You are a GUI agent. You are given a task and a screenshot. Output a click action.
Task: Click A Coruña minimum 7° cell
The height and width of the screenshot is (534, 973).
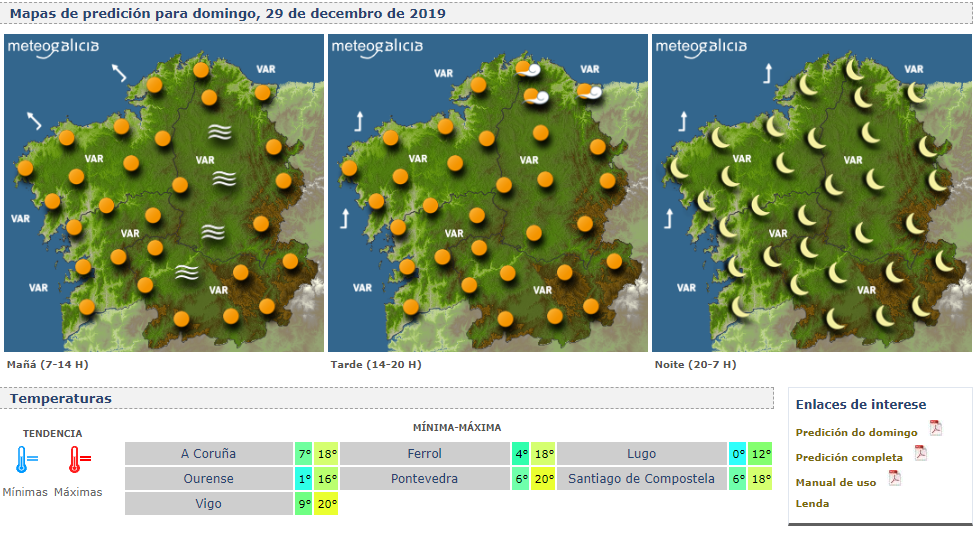303,453
